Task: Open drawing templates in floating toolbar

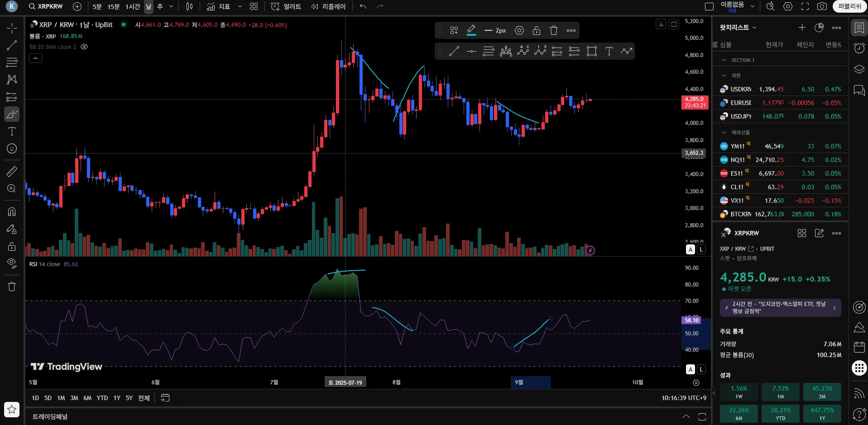Action: tap(454, 30)
